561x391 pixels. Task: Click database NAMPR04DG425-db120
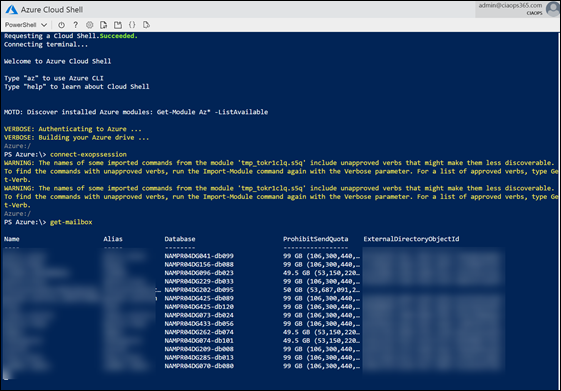click(199, 307)
